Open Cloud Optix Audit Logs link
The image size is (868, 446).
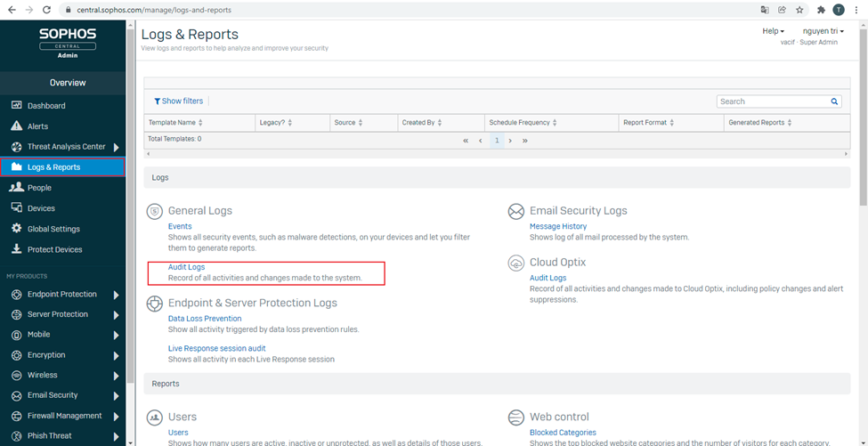pyautogui.click(x=548, y=278)
